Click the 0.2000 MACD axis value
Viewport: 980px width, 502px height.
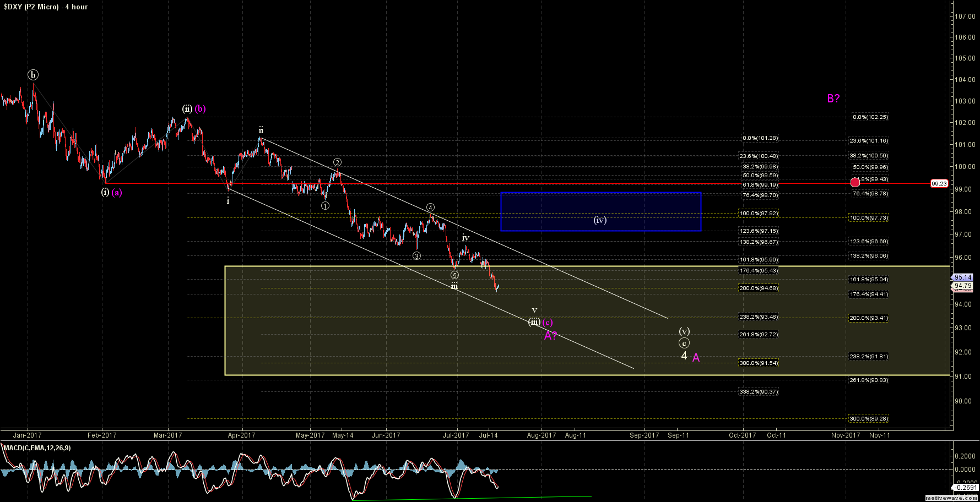pyautogui.click(x=966, y=456)
